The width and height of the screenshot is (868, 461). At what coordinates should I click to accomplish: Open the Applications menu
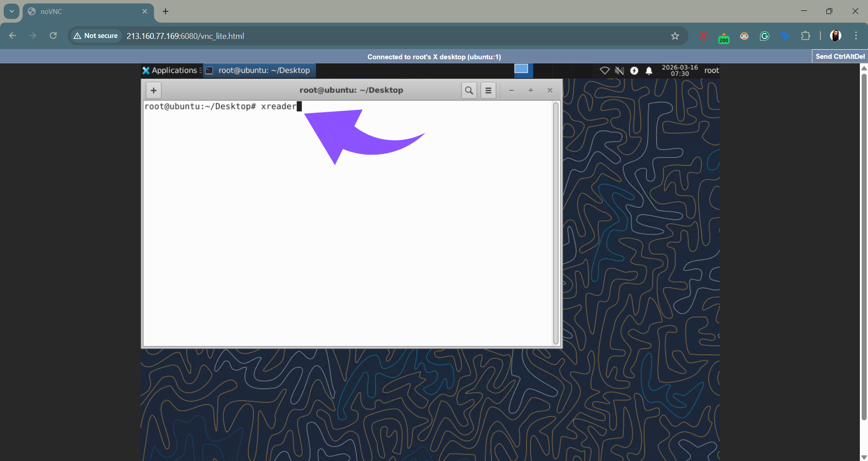[171, 70]
